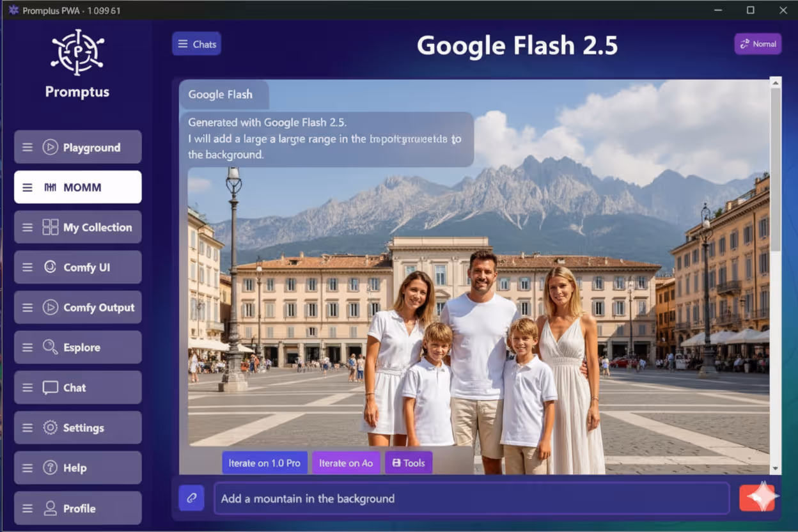Screen dimensions: 798x532
Task: Open My Collection
Action: [78, 227]
